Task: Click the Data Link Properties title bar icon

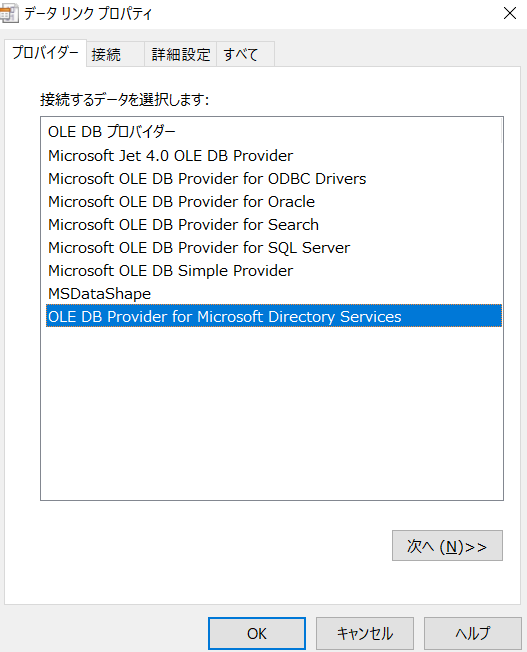Action: pyautogui.click(x=9, y=13)
